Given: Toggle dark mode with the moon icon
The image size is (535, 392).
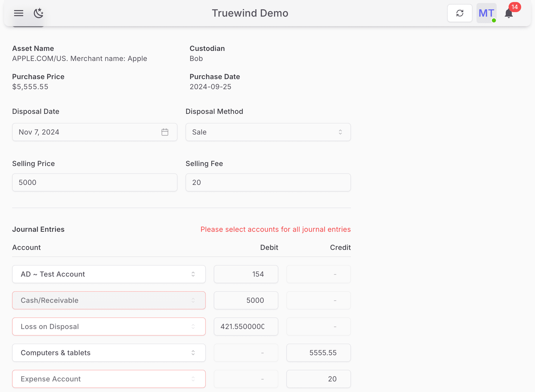Looking at the screenshot, I should pyautogui.click(x=39, y=13).
